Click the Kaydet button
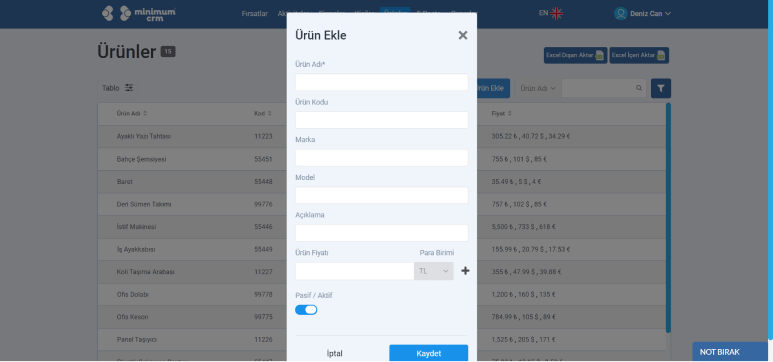Image resolution: width=773 pixels, height=362 pixels. tap(428, 353)
